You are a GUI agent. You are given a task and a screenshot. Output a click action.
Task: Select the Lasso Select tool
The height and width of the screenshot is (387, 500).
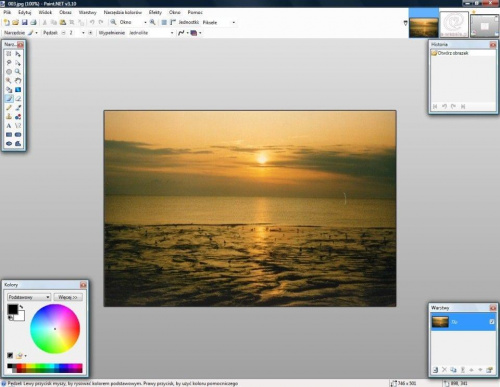click(x=9, y=63)
